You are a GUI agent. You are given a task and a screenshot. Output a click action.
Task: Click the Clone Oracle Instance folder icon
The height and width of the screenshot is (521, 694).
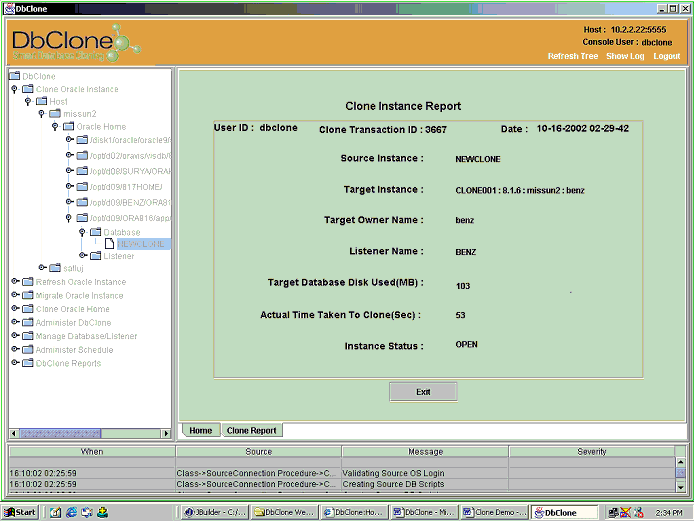pos(28,89)
